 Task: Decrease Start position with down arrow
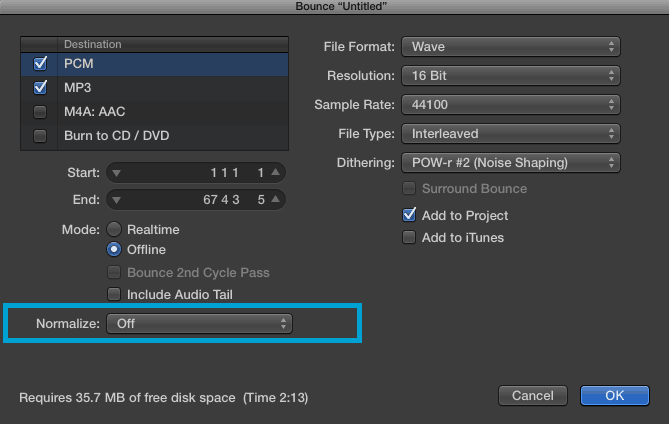pyautogui.click(x=116, y=173)
